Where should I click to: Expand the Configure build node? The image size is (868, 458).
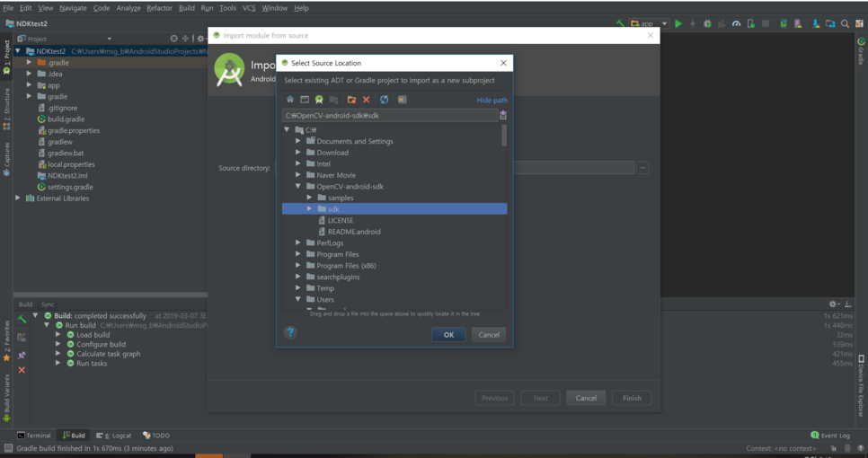coord(58,344)
